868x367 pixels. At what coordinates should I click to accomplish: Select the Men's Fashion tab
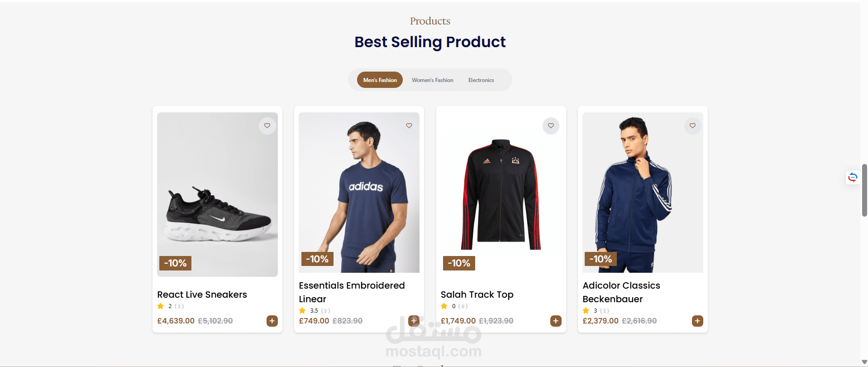click(380, 80)
